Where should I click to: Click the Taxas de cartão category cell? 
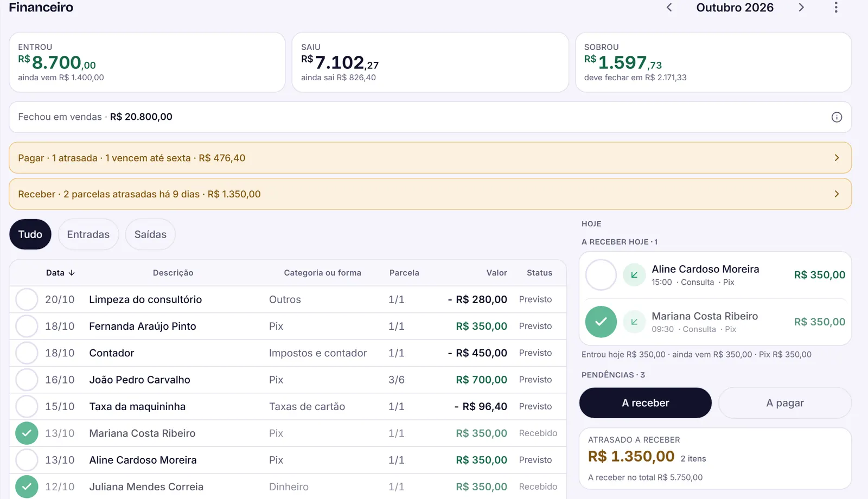[307, 406]
